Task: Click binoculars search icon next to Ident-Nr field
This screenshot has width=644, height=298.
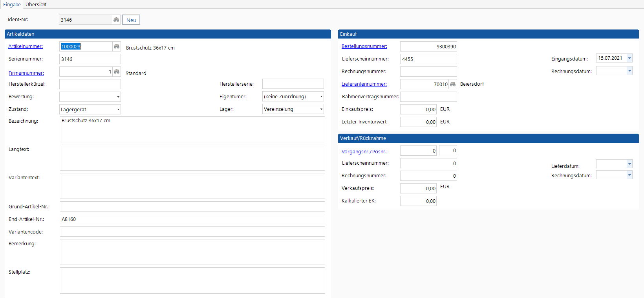Action: (x=116, y=20)
